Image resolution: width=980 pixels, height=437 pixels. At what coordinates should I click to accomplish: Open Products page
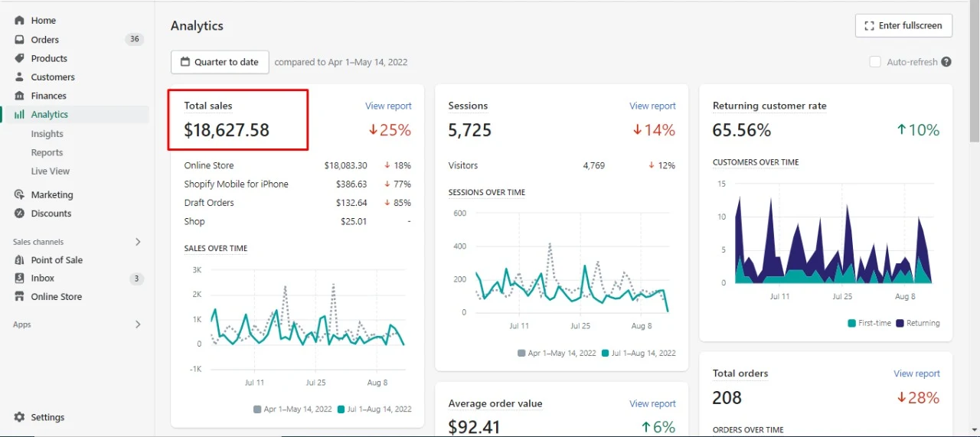(49, 58)
